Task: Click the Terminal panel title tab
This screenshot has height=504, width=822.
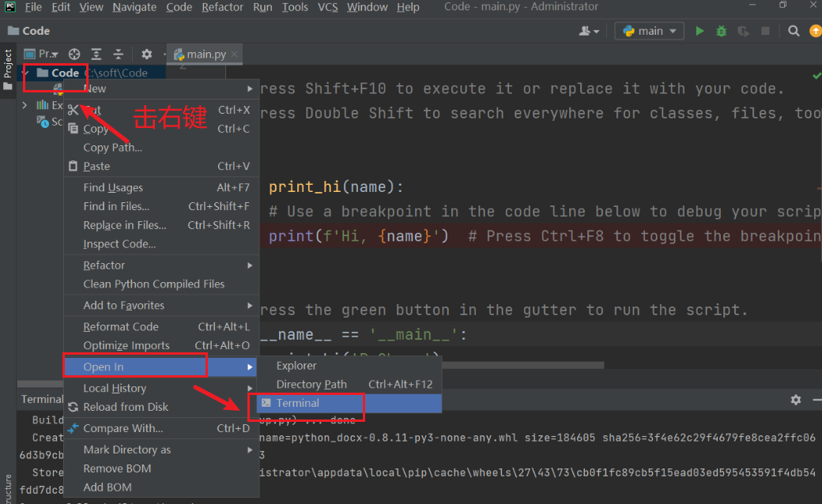Action: (42, 399)
